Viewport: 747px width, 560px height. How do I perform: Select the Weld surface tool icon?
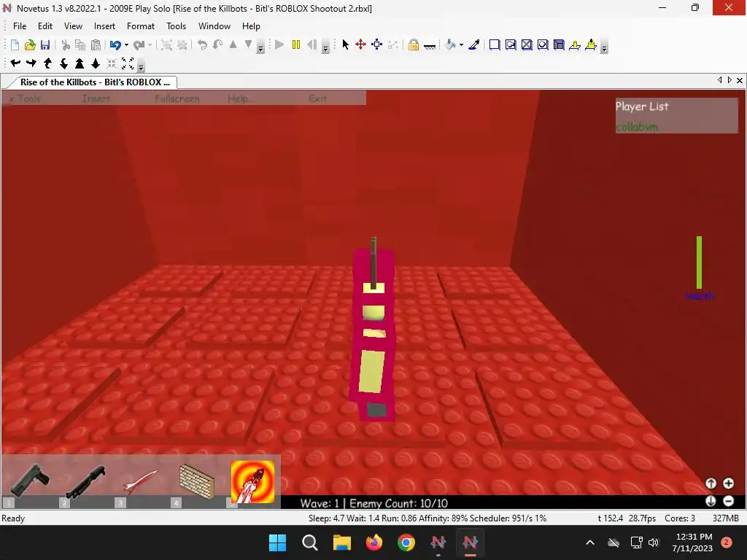527,44
